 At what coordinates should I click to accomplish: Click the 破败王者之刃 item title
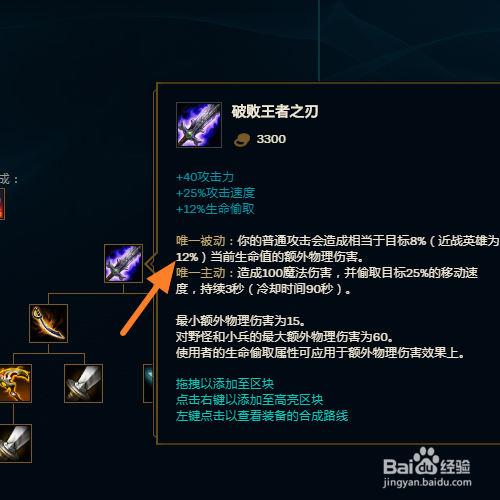coord(275,111)
